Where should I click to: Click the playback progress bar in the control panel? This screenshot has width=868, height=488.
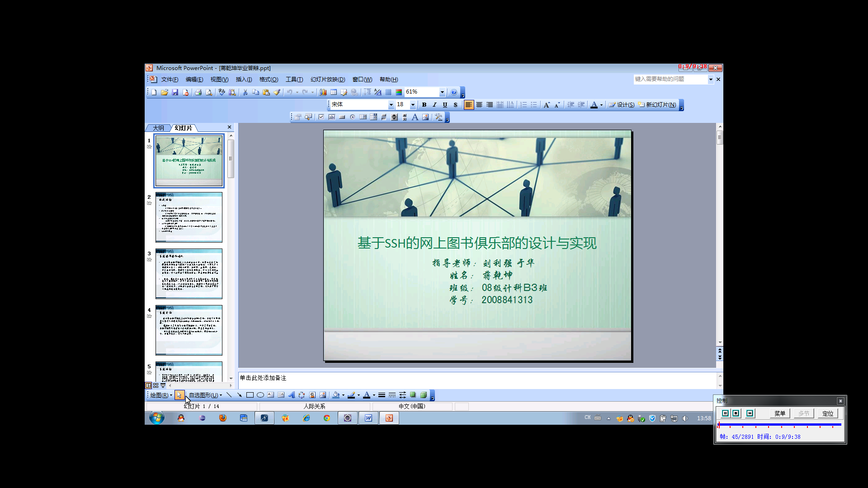pos(779,425)
